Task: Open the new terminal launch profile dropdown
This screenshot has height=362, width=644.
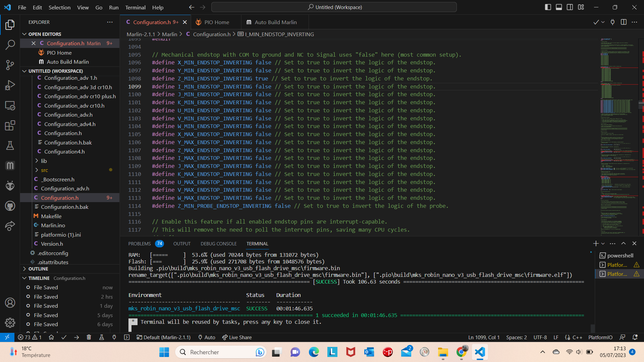Action: tap(603, 244)
